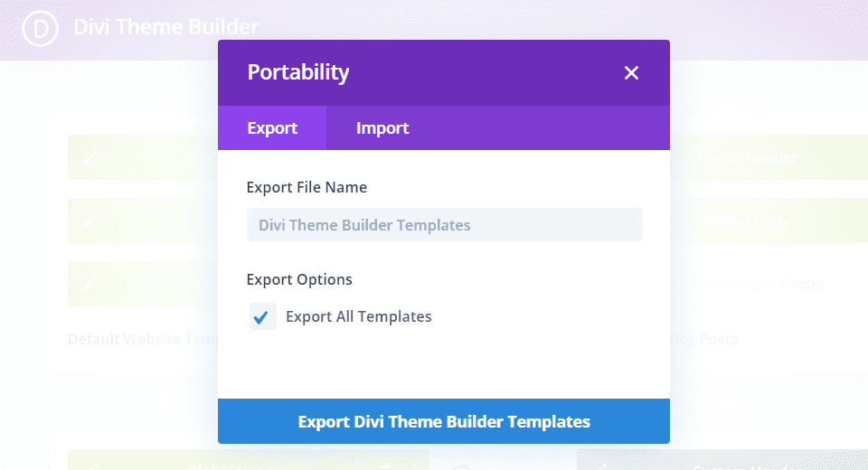Edit pencil icon on default template's footer row

(x=90, y=284)
